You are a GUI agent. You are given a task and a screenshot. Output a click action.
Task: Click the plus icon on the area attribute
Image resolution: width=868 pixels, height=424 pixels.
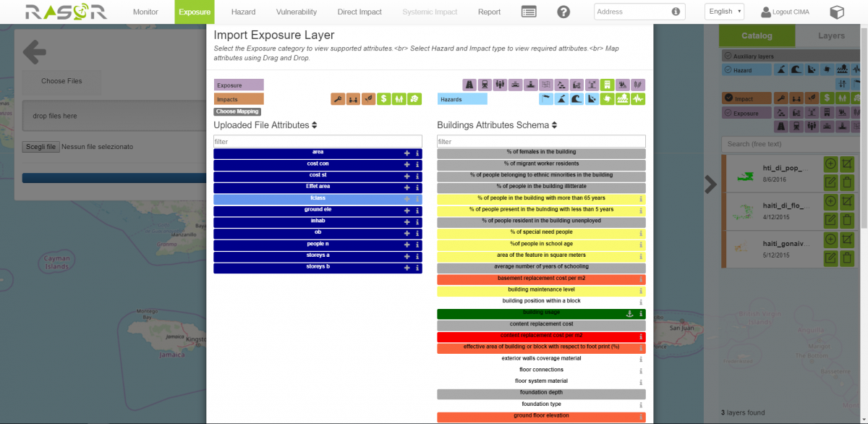click(407, 153)
